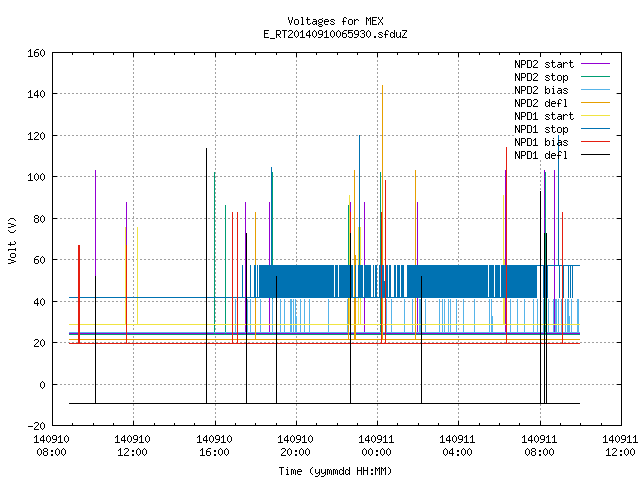Viewport: 640px width, 480px height.
Task: Click the 140911 08:00 time tick label
Action: point(539,446)
